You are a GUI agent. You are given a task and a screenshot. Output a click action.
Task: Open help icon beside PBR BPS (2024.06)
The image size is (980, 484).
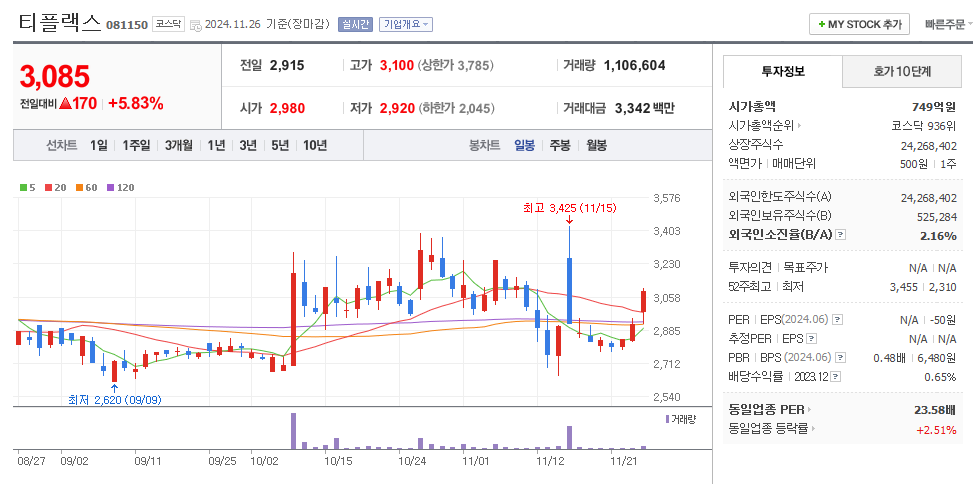click(841, 358)
